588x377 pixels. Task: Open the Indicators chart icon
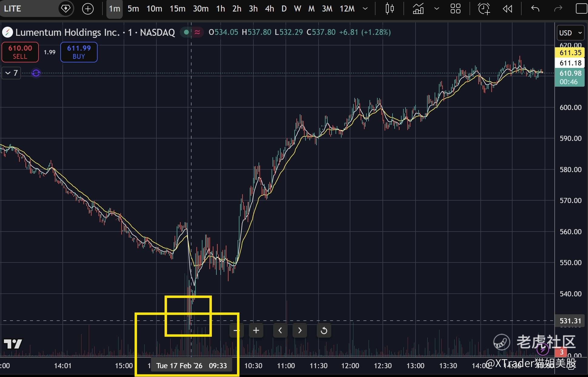click(418, 9)
